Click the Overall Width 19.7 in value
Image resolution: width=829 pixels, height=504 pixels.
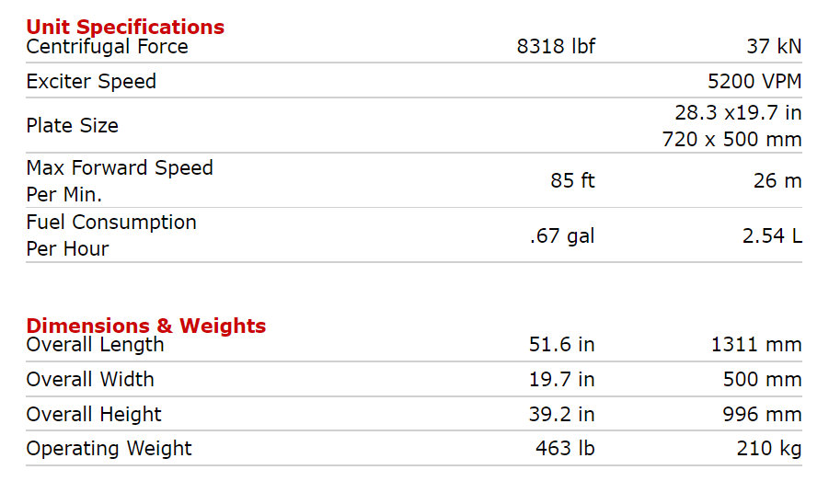tap(561, 379)
